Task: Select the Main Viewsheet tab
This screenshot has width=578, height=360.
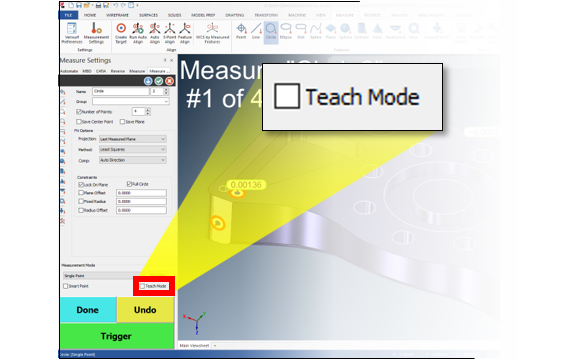Action: point(194,346)
